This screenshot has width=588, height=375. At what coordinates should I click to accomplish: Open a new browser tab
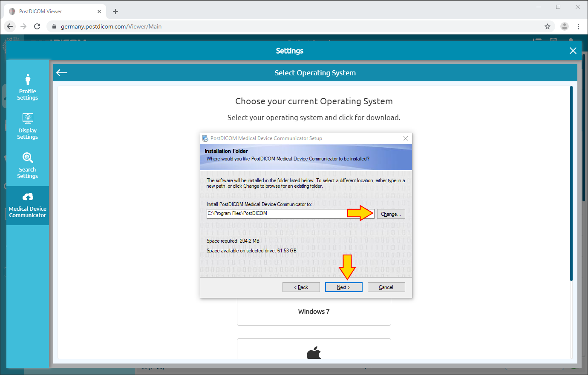(x=115, y=11)
